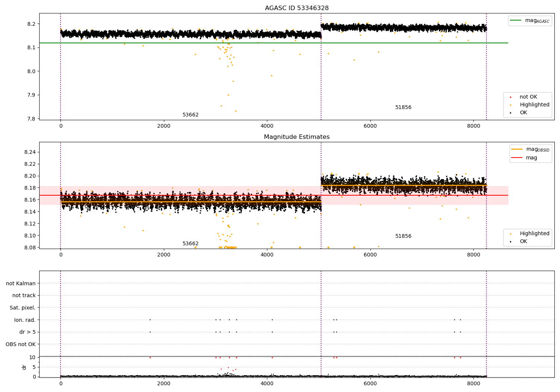Click the 8.24 y-axis tick label
The width and height of the screenshot is (560, 392).
coord(30,152)
